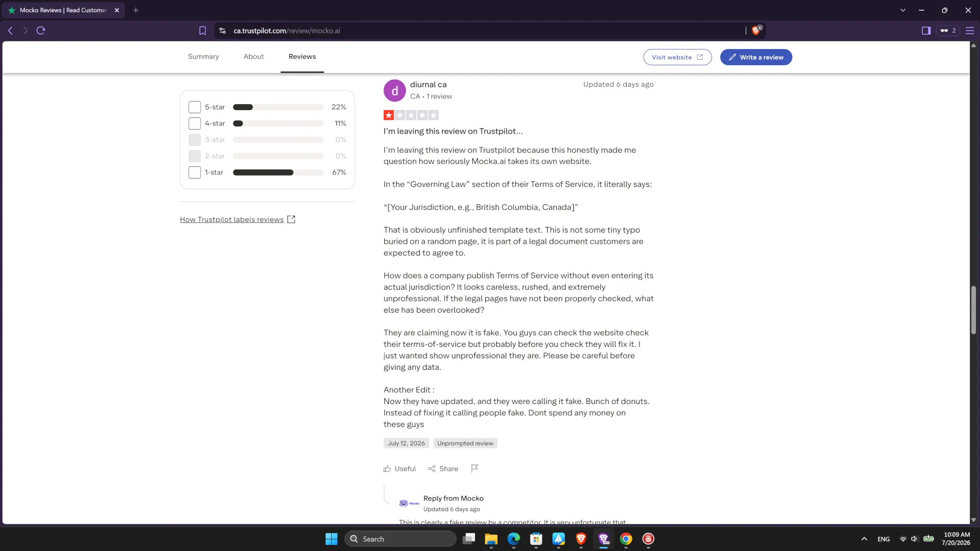
Task: Open the blue sail-logo app on taskbar
Action: coord(558,539)
